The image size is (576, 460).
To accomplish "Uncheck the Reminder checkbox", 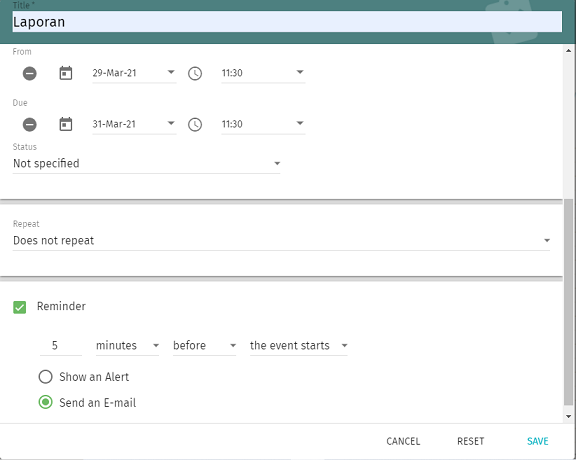I will (x=19, y=307).
